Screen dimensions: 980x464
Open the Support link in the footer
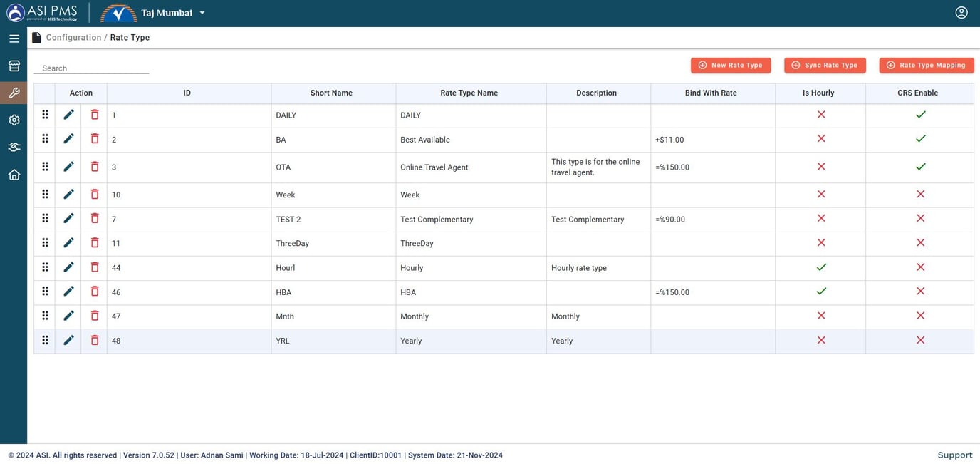coord(954,455)
